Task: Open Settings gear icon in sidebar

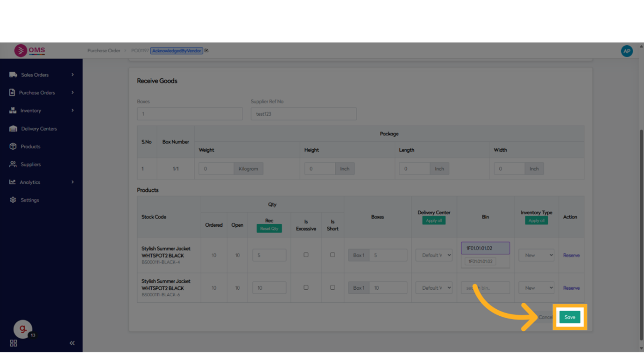Action: 13,200
